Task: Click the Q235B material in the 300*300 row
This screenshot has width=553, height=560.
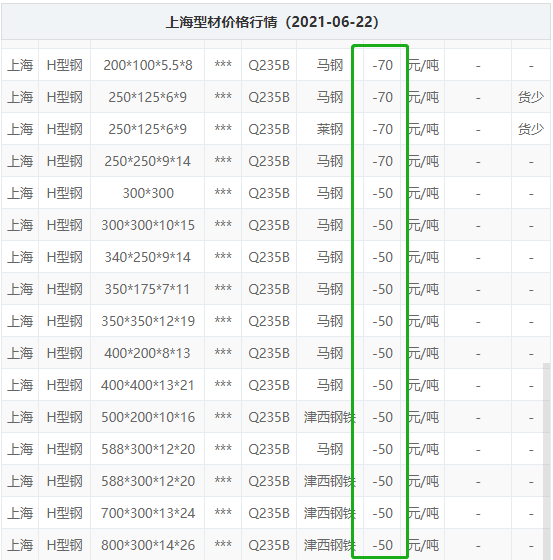Action: 269,193
